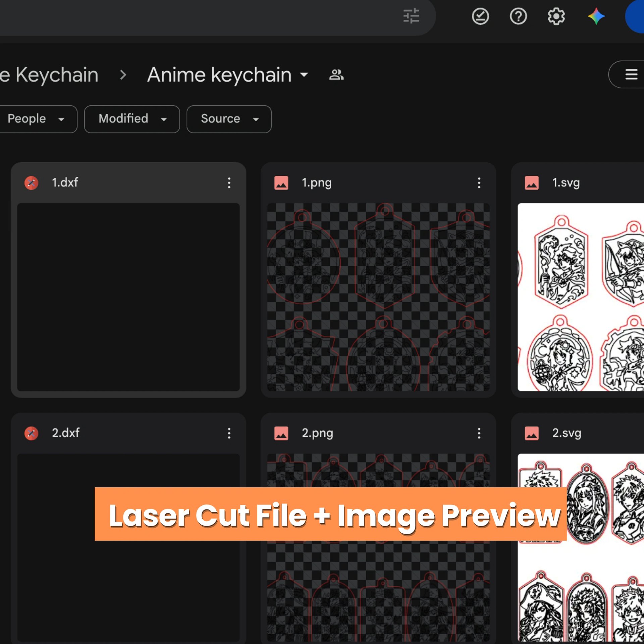Viewport: 644px width, 644px height.
Task: Select the 1.svg file name
Action: click(x=566, y=183)
